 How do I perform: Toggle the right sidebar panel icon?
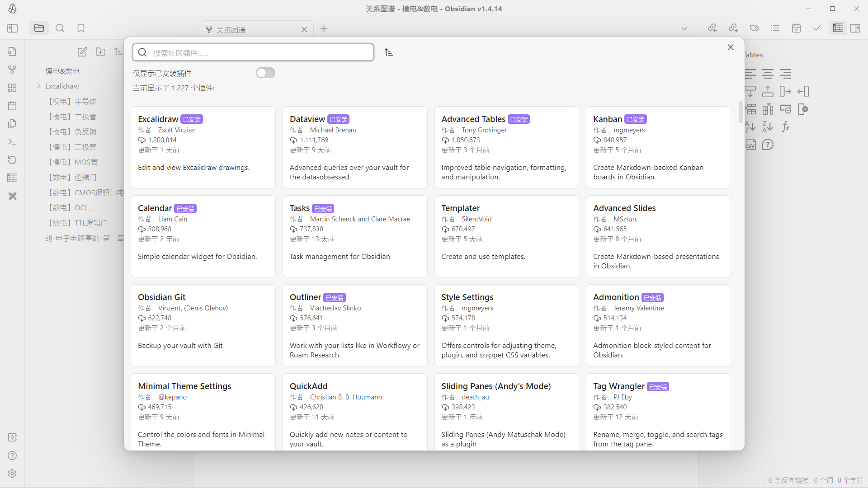pos(855,28)
